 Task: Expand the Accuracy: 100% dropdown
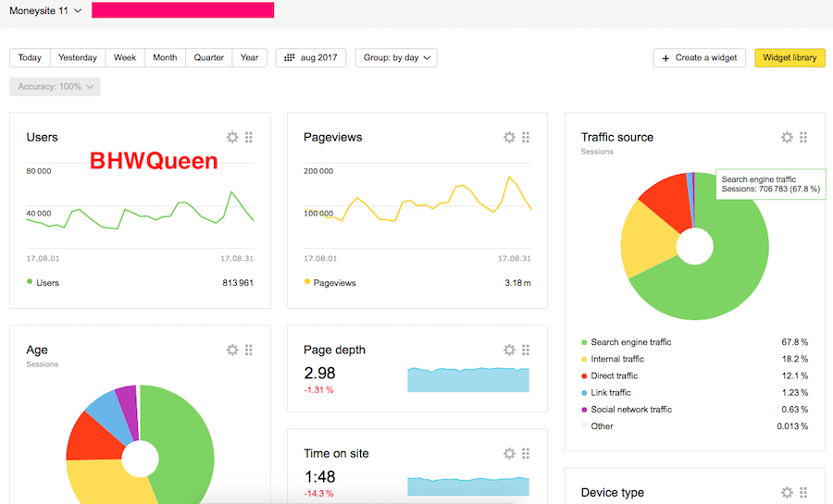point(55,87)
